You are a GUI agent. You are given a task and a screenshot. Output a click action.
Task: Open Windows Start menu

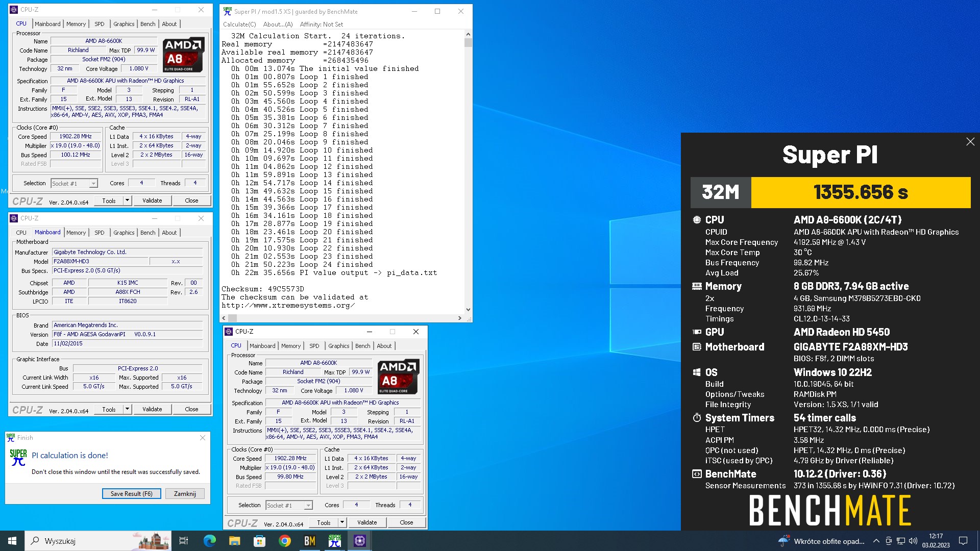(12, 541)
